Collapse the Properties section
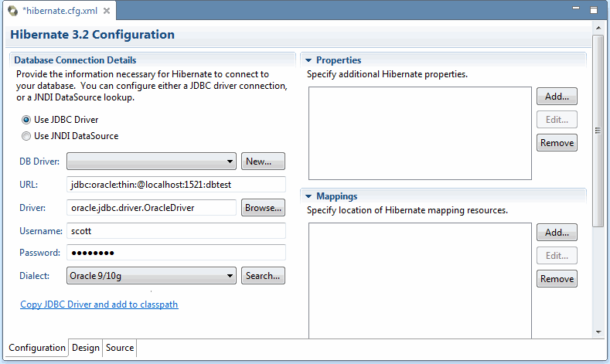Image resolution: width=610 pixels, height=364 pixels. (x=308, y=60)
